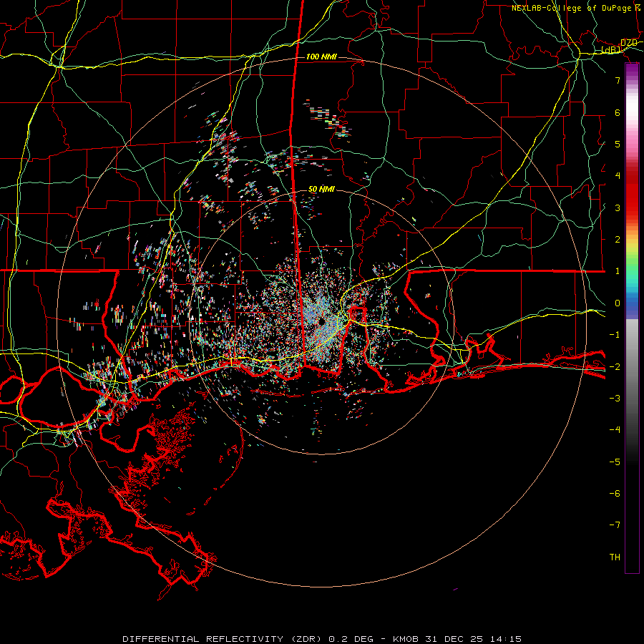The image size is (644, 644).
Task: Click the Differential Reflectivity title caption
Action: point(322,639)
